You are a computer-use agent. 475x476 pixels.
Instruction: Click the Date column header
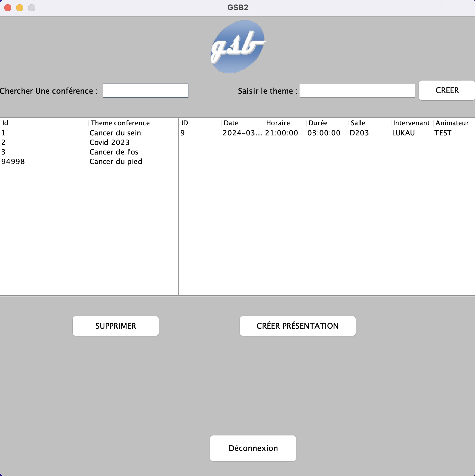(243, 123)
